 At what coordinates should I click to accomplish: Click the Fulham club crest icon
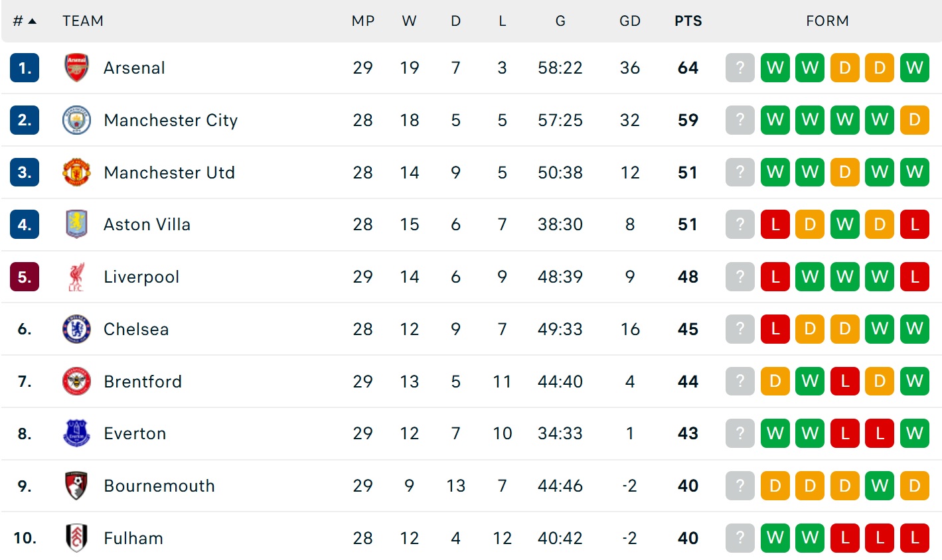pos(76,538)
